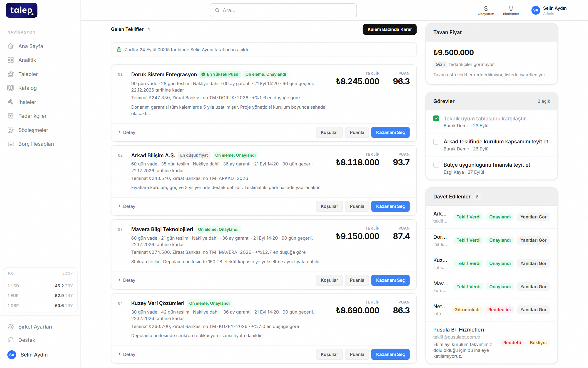Open İhaleler gavel icon
The height and width of the screenshot is (368, 588).
pyautogui.click(x=11, y=102)
